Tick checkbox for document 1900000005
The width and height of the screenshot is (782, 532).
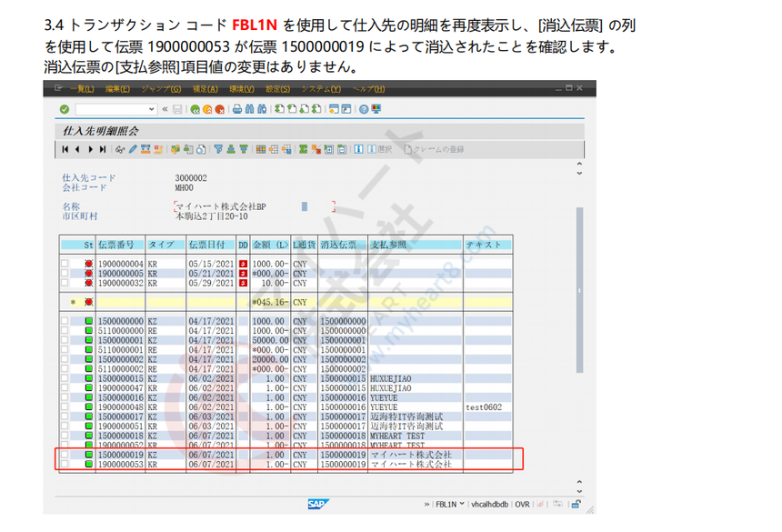(65, 273)
